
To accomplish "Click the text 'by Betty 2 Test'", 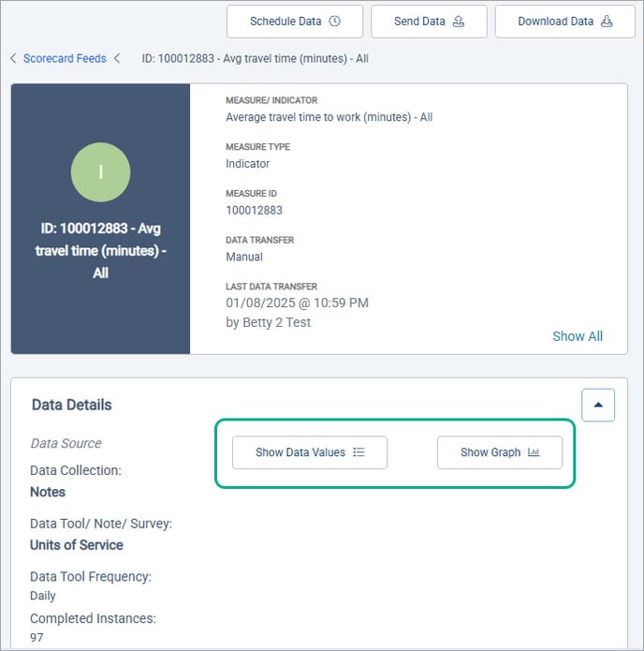I will point(268,322).
